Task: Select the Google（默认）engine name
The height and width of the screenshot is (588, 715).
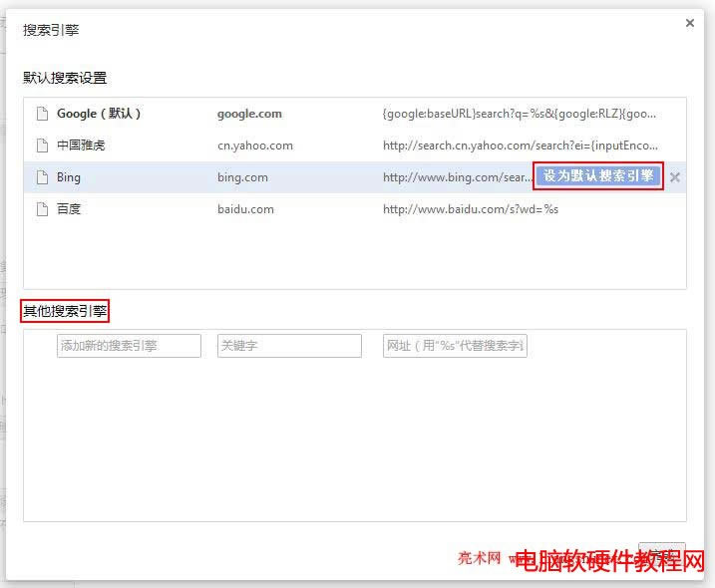Action: 99,114
